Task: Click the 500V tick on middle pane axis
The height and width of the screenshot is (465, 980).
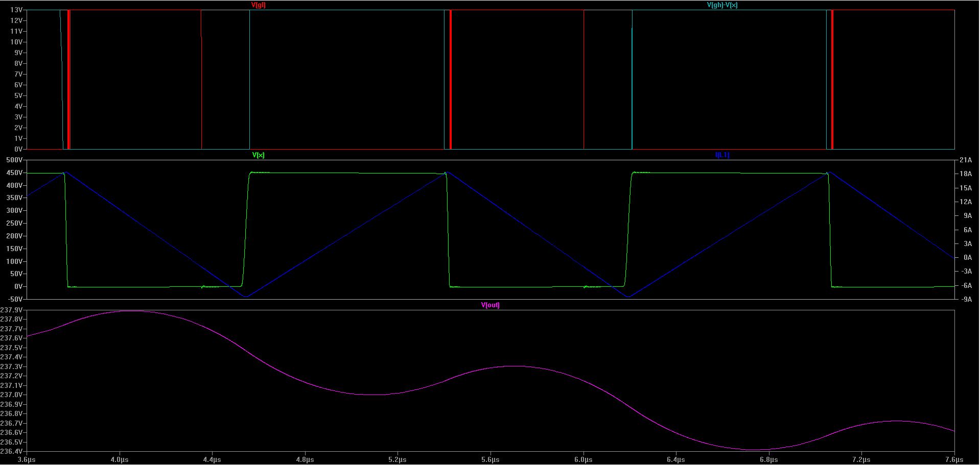Action: (14, 160)
